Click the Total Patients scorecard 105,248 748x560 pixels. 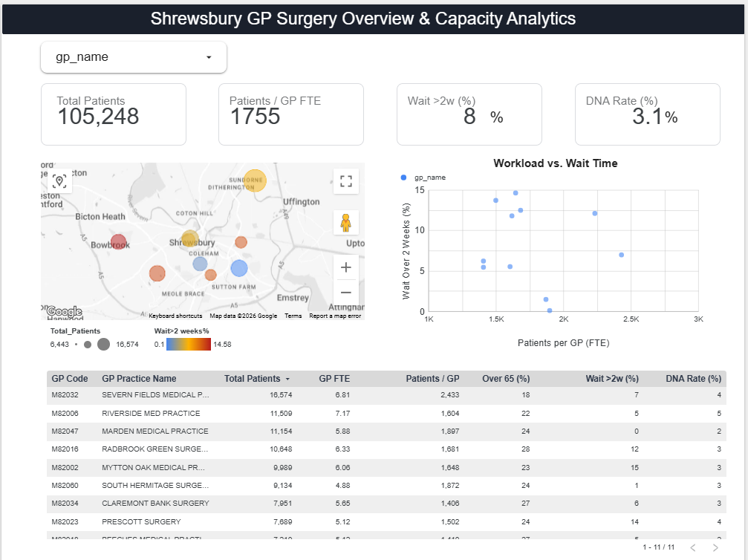point(114,114)
